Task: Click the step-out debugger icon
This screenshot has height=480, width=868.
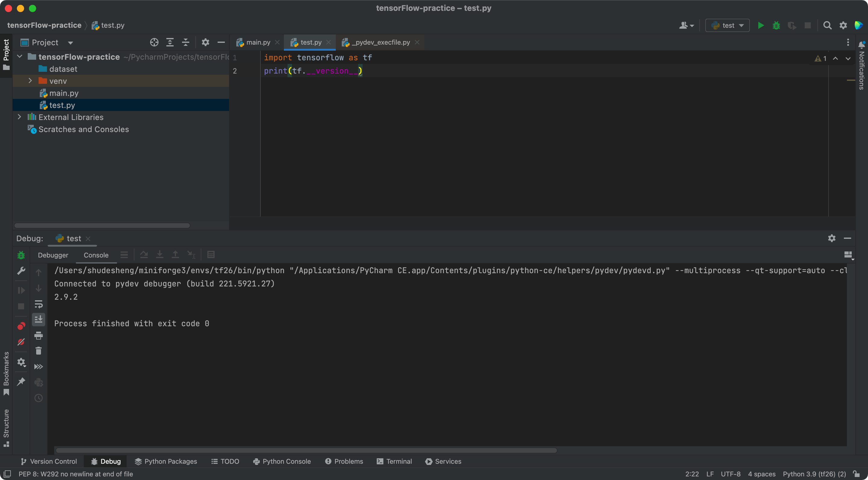Action: click(175, 255)
